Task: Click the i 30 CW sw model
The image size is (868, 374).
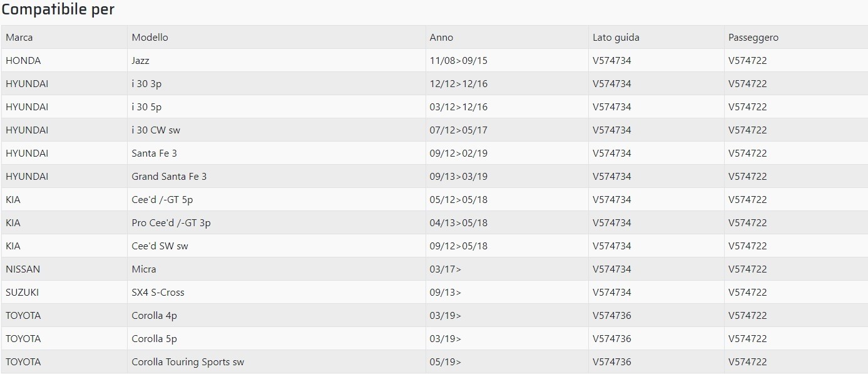Action: click(156, 130)
